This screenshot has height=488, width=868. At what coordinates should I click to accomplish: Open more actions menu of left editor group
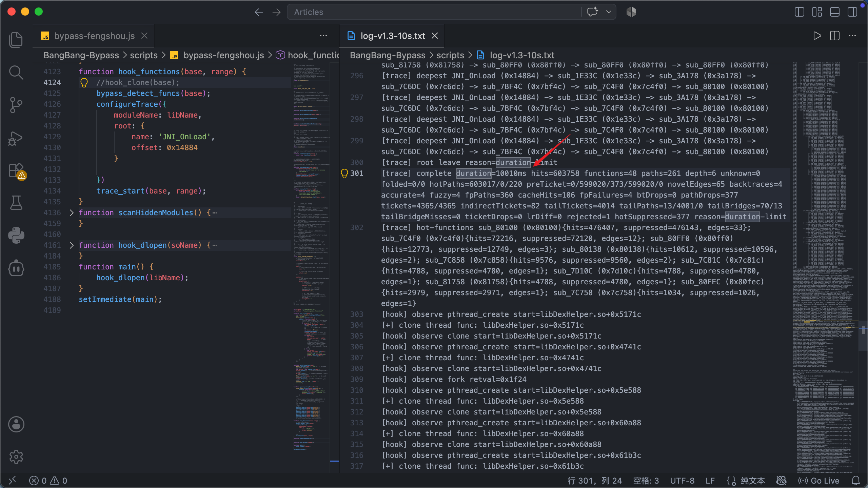click(x=323, y=36)
